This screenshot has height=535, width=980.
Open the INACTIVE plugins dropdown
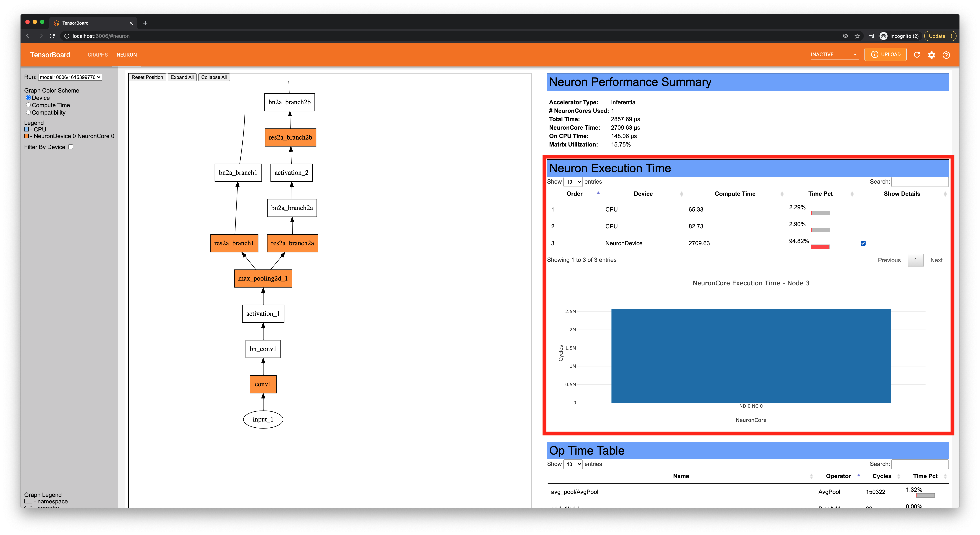pyautogui.click(x=834, y=55)
